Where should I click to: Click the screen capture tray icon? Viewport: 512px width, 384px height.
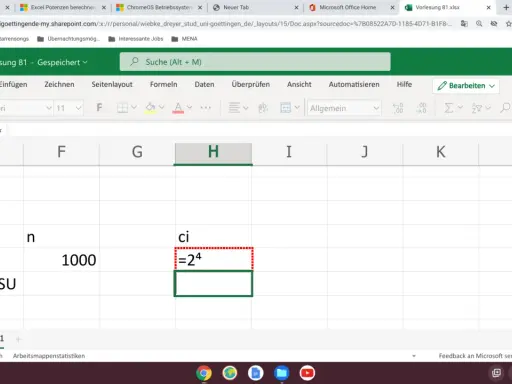[496, 373]
